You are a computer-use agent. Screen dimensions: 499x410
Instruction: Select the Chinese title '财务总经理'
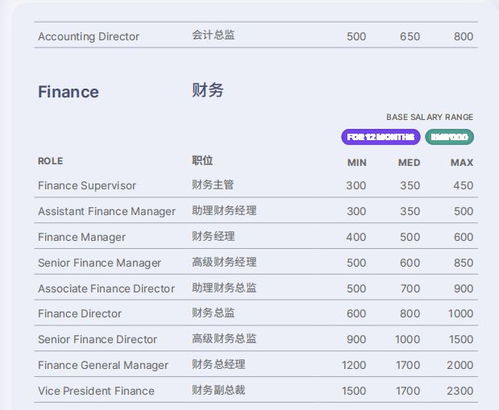[219, 364]
